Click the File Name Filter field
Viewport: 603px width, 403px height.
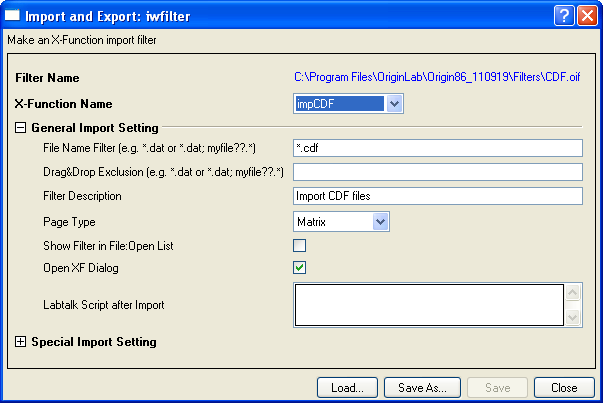[437, 148]
